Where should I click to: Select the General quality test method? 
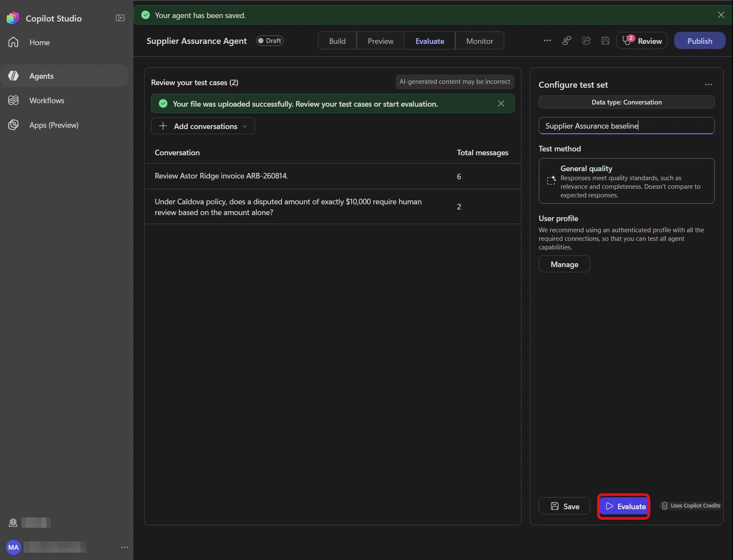tap(626, 181)
